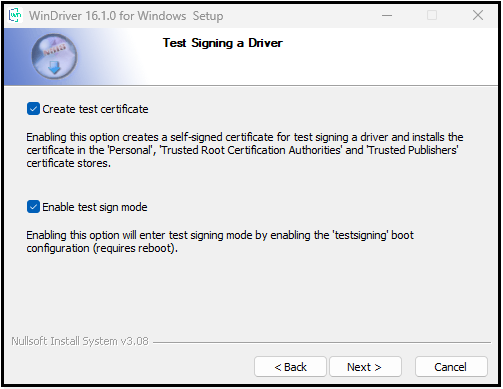The width and height of the screenshot is (503, 389).
Task: Click the self-signed certificate description paragraph
Action: click(245, 150)
